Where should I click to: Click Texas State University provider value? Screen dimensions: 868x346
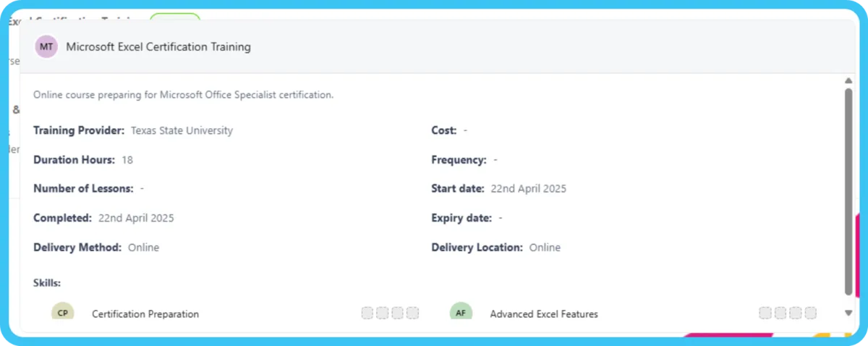182,131
